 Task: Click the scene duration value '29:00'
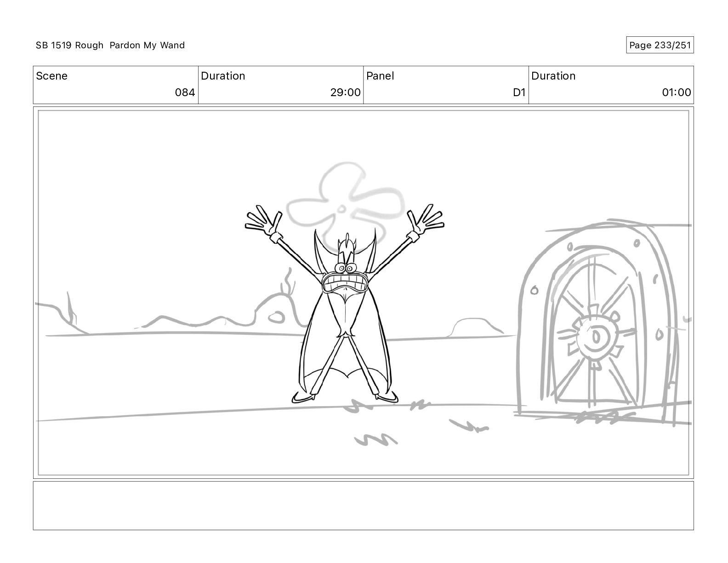point(345,92)
